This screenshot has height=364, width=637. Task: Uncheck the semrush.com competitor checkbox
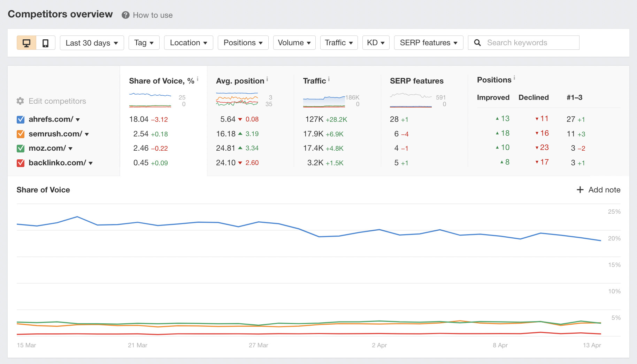(20, 134)
